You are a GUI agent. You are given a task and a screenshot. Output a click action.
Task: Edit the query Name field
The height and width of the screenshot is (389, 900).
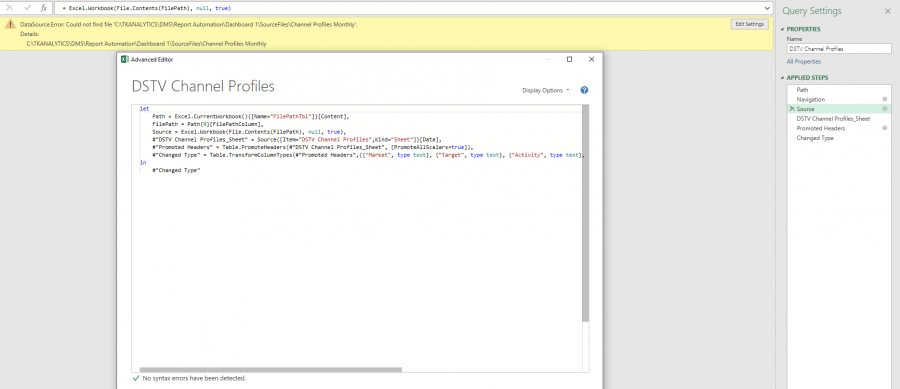coord(839,49)
